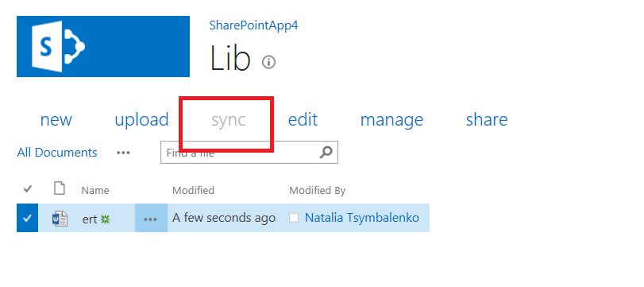The height and width of the screenshot is (287, 644).
Task: Choose the edit command
Action: pyautogui.click(x=303, y=120)
